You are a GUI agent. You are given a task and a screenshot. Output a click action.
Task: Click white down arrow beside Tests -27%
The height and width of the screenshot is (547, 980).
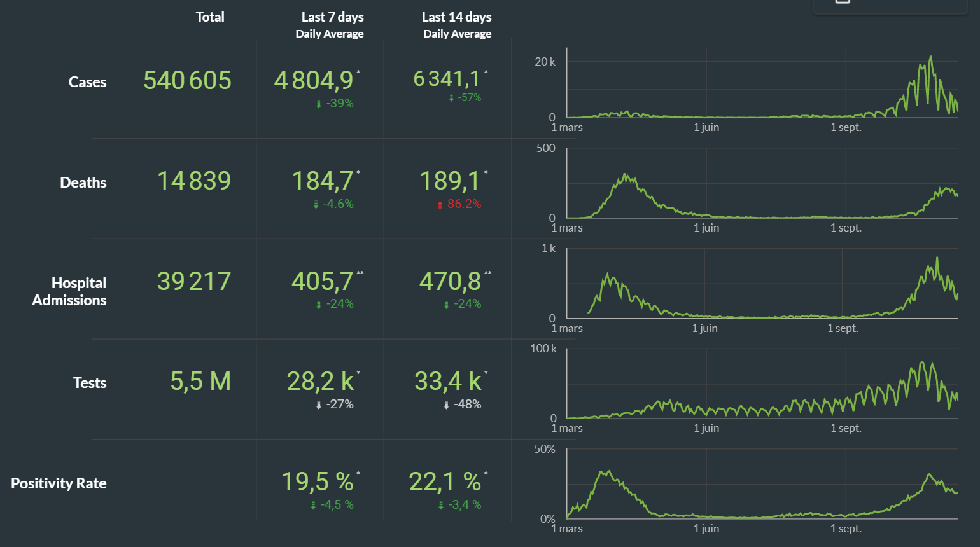(319, 405)
